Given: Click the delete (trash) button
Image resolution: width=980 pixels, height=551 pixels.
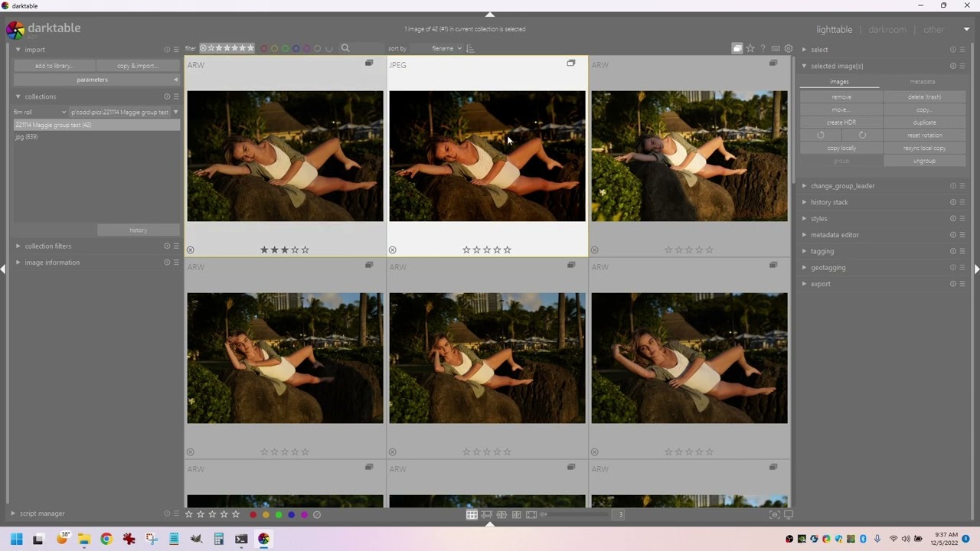Looking at the screenshot, I should point(924,97).
